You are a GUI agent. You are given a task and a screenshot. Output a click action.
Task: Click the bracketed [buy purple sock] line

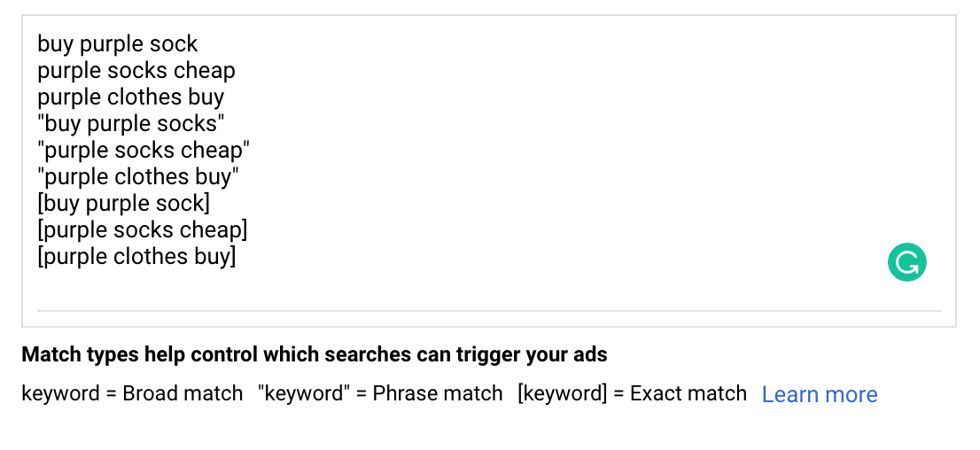(123, 204)
